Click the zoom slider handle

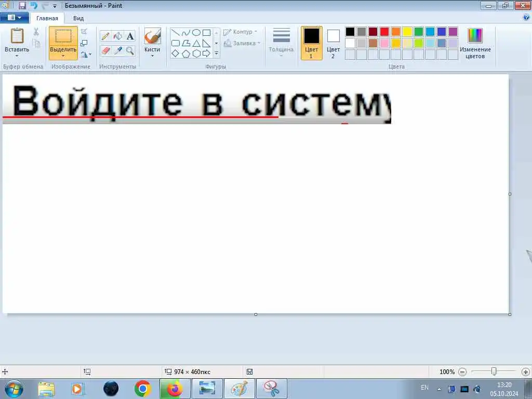494,372
